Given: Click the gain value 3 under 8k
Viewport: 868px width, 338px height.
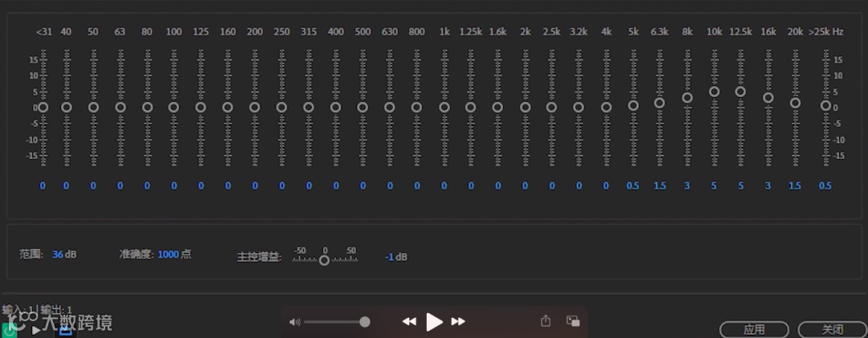Looking at the screenshot, I should pyautogui.click(x=687, y=186).
